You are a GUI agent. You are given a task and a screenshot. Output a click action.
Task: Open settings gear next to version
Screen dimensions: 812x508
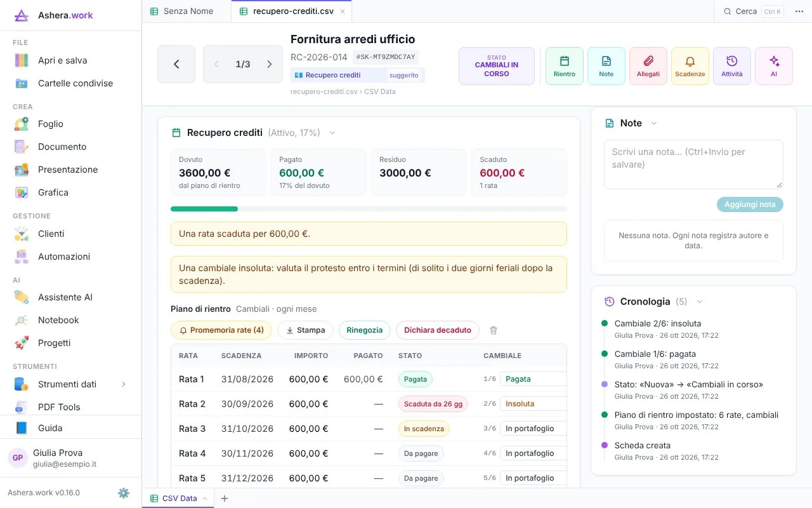[x=124, y=493]
